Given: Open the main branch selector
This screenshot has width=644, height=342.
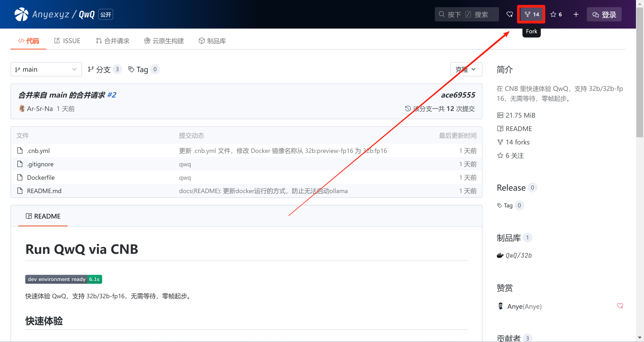Looking at the screenshot, I should pos(46,69).
